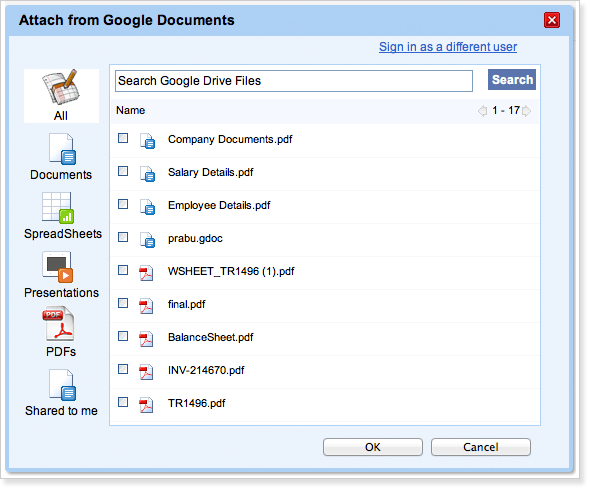
Task: Click the INV-214670.pdf PDF icon
Action: pyautogui.click(x=146, y=372)
